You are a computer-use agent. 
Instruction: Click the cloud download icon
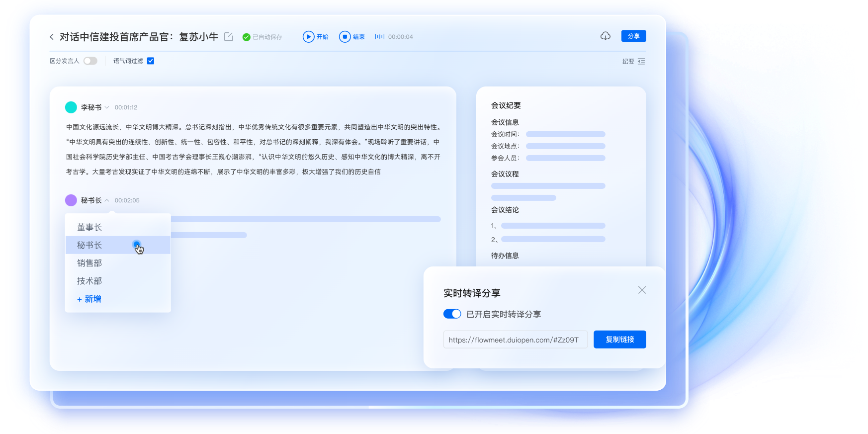[x=605, y=36]
